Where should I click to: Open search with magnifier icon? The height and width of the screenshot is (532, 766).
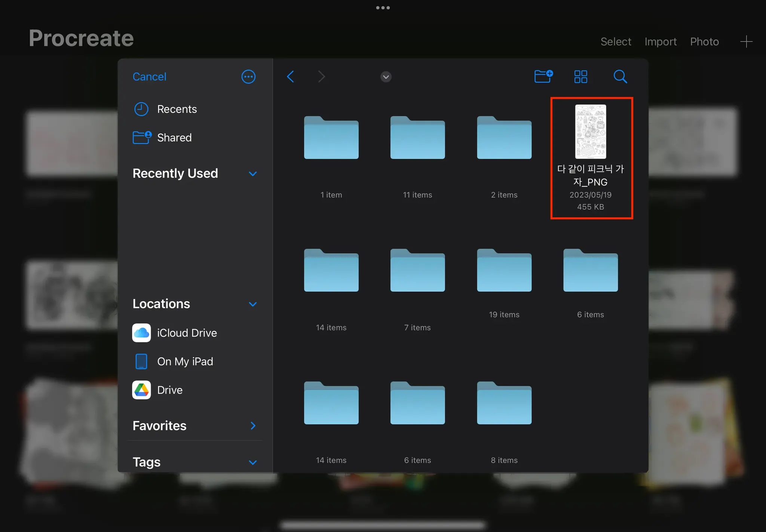620,77
